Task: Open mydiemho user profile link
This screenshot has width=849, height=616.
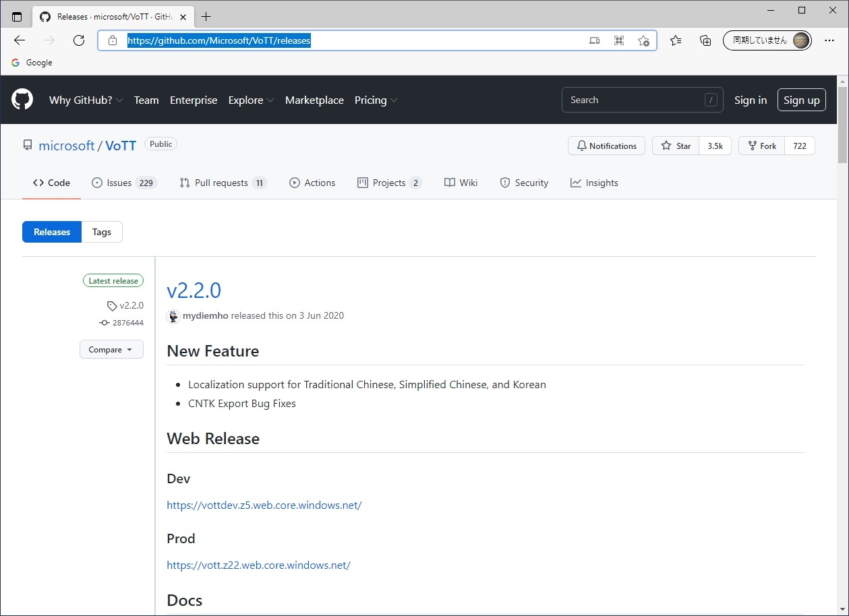Action: (x=206, y=315)
